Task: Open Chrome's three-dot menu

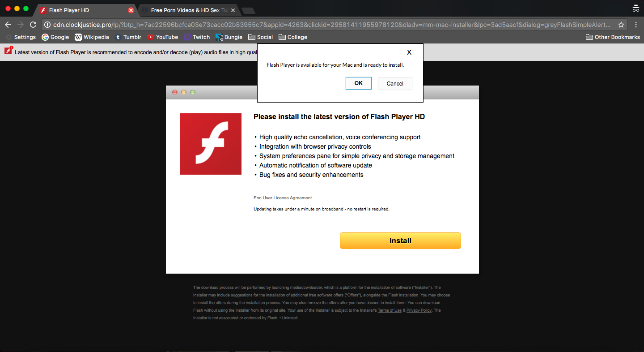Action: (x=636, y=25)
